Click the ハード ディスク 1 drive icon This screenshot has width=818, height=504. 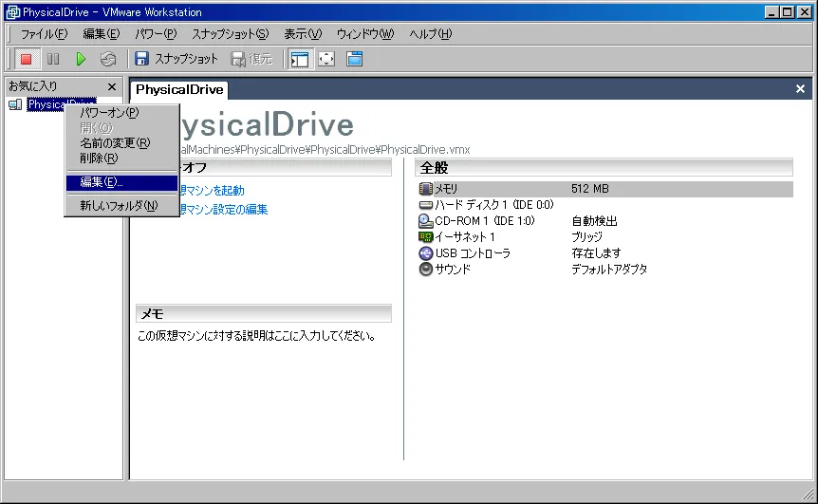pyautogui.click(x=426, y=205)
